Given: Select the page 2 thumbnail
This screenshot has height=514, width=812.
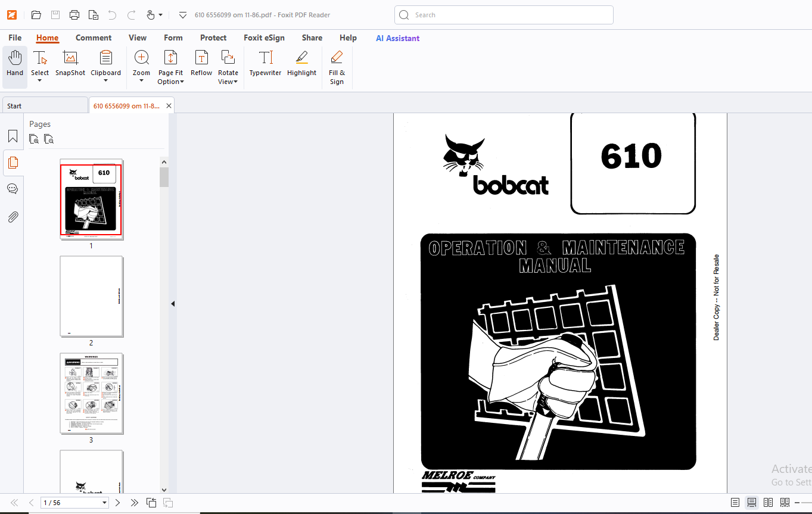Looking at the screenshot, I should (91, 297).
